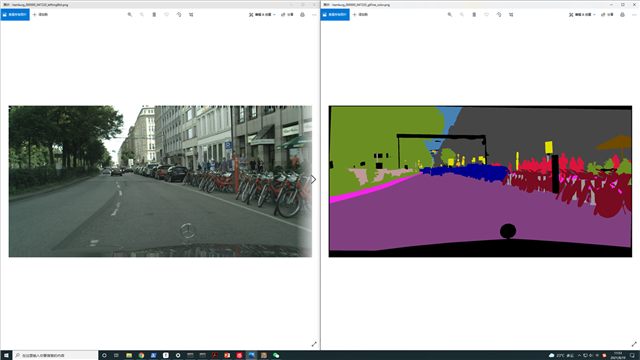Viewport: 640px width, 360px height.
Task: Enter fullscreen in right Photos window
Action: click(634, 344)
